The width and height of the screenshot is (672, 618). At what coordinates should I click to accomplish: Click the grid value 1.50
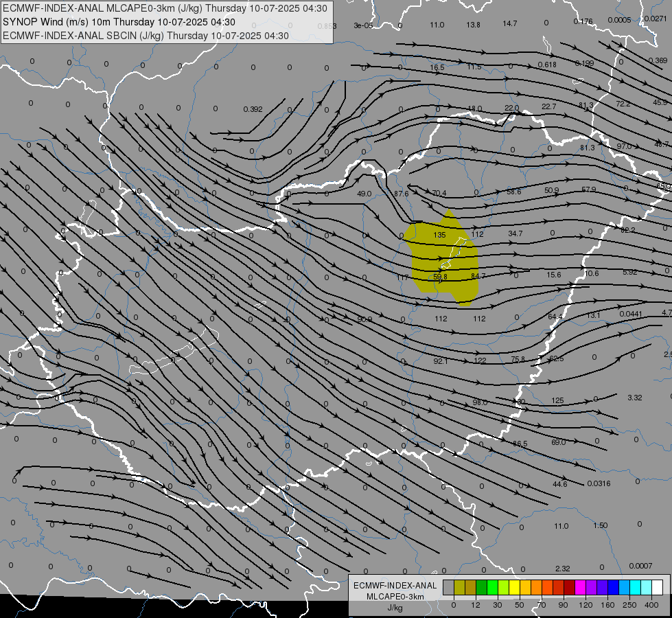(x=601, y=525)
